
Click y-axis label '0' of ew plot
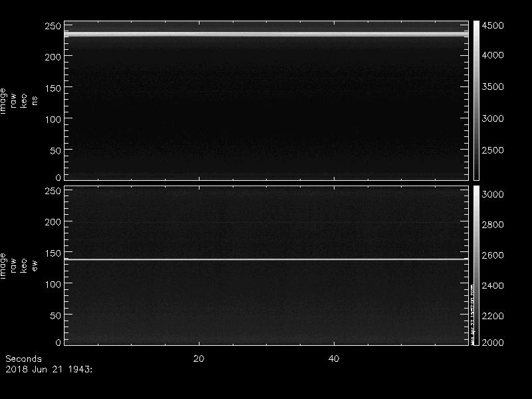pyautogui.click(x=59, y=342)
